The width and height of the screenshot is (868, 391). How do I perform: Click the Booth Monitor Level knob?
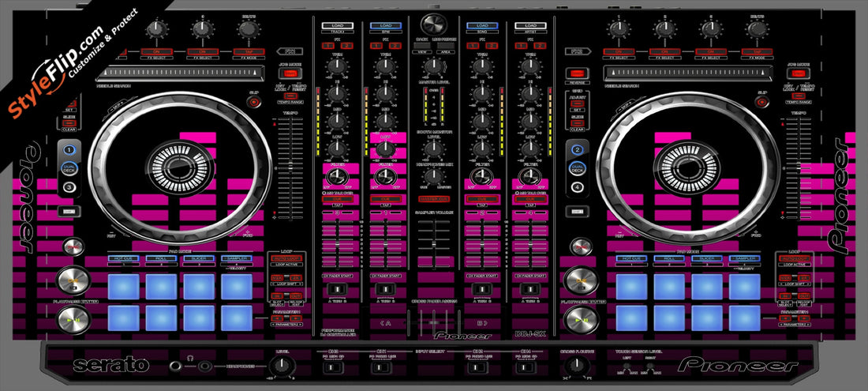pos(433,149)
